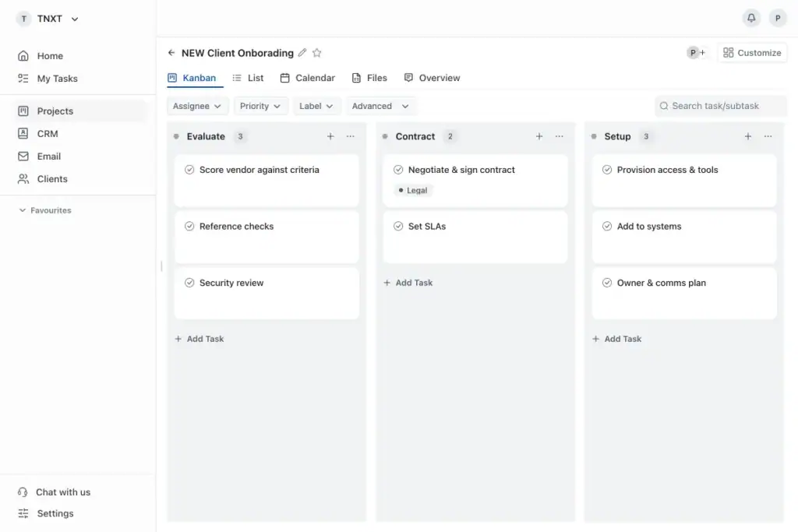Click the TNXT workspace T avatar

pyautogui.click(x=23, y=19)
